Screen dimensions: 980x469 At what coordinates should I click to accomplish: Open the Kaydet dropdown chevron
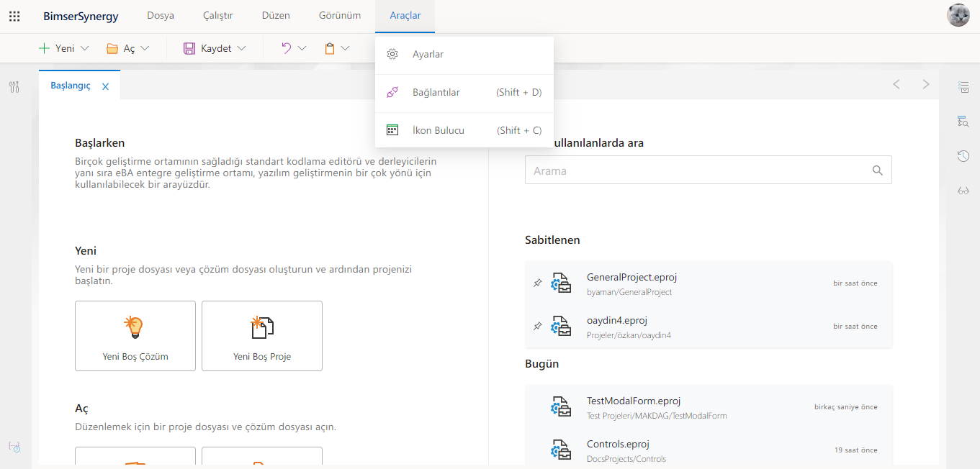(x=241, y=48)
